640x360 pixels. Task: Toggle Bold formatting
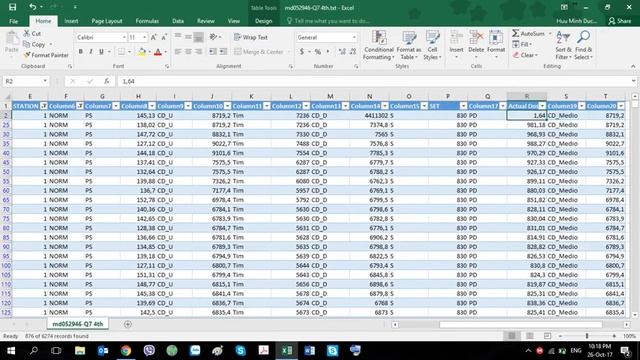coord(81,52)
